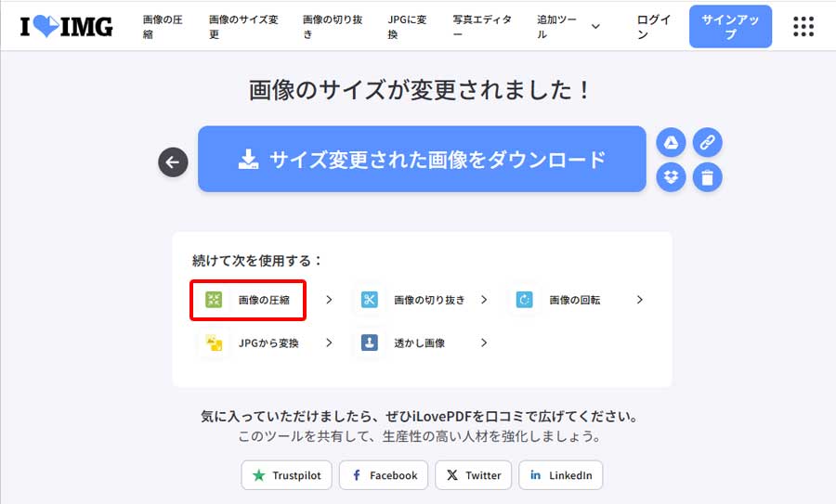This screenshot has width=836, height=504.
Task: Select 画像の切り抜き under continue options
Action: click(x=429, y=300)
